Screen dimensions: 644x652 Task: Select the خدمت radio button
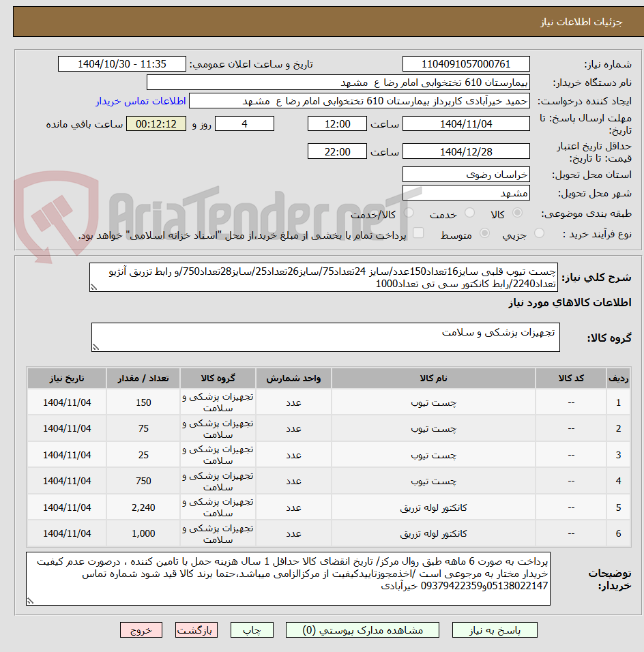[x=469, y=213]
